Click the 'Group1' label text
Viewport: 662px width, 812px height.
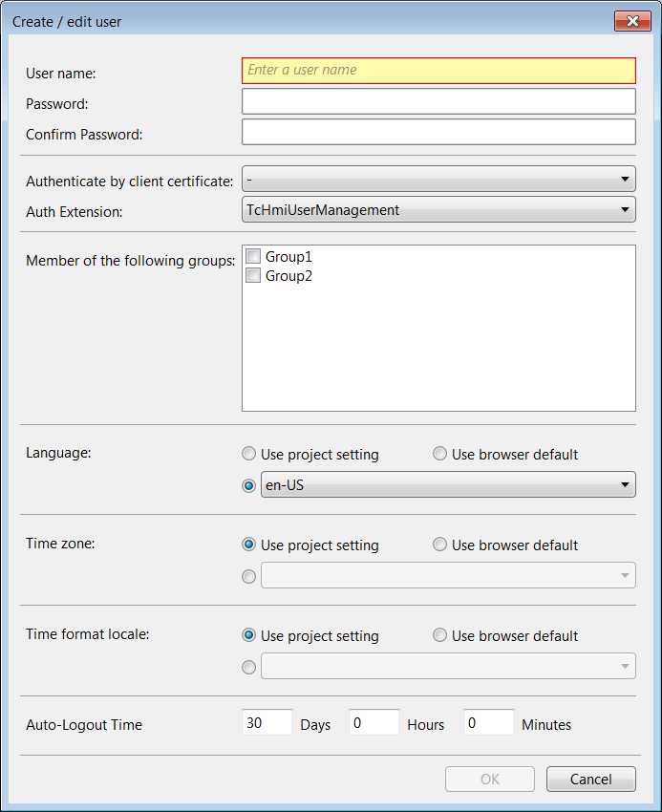(288, 256)
